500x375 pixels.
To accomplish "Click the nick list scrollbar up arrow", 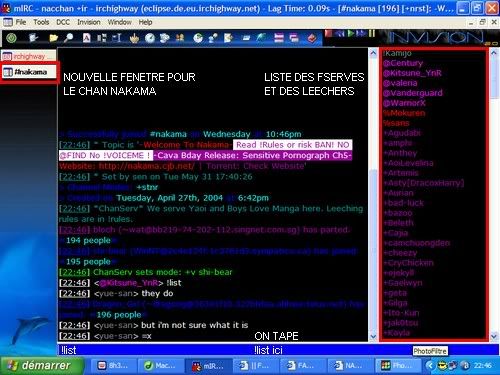I will tap(494, 53).
